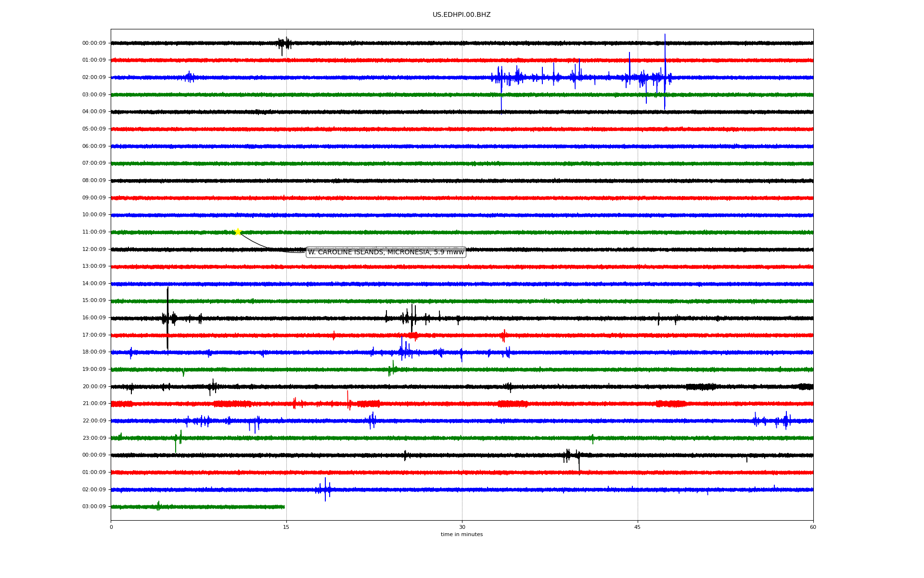The width and height of the screenshot is (924, 578).
Task: Click the 21:00:09 row time label
Action: 94,404
